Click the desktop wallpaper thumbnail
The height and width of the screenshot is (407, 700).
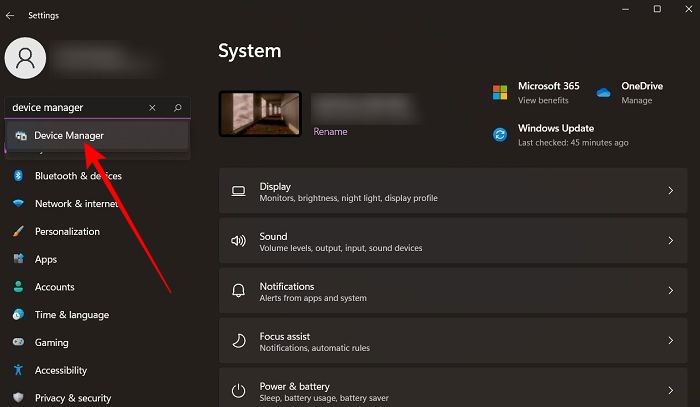260,114
